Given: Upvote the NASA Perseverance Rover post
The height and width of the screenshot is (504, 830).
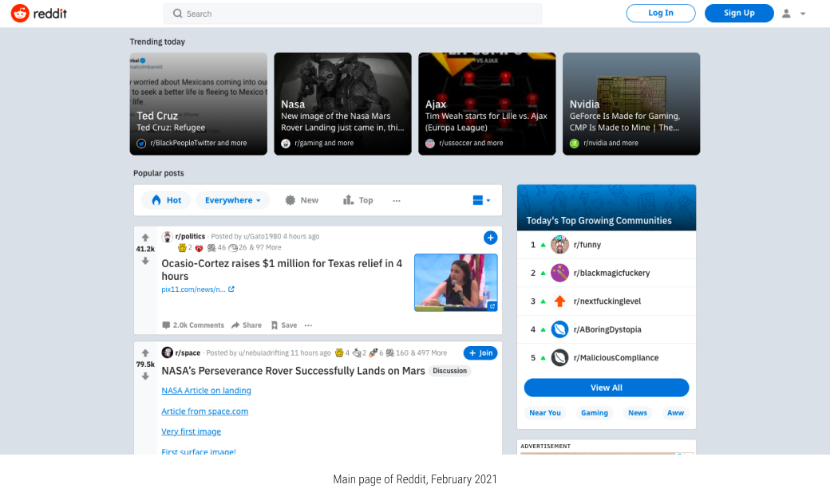Looking at the screenshot, I should coord(145,352).
